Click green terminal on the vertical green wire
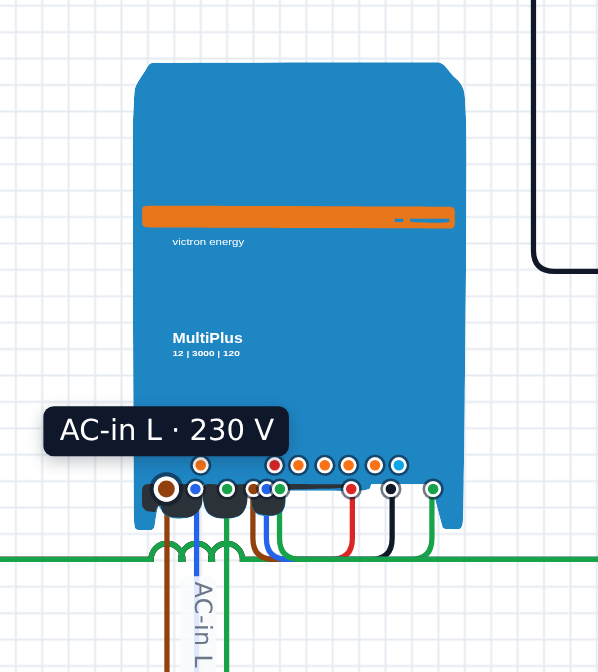The width and height of the screenshot is (598, 672). coord(227,489)
